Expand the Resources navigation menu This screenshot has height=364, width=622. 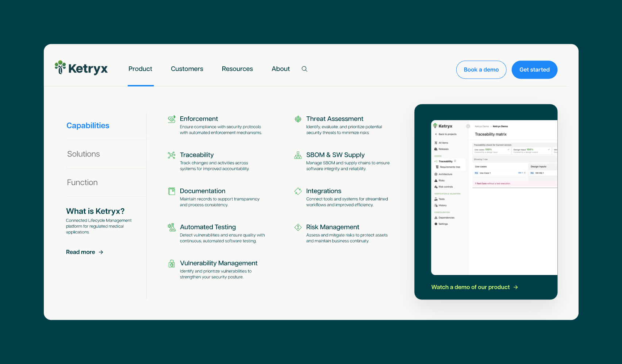point(237,69)
